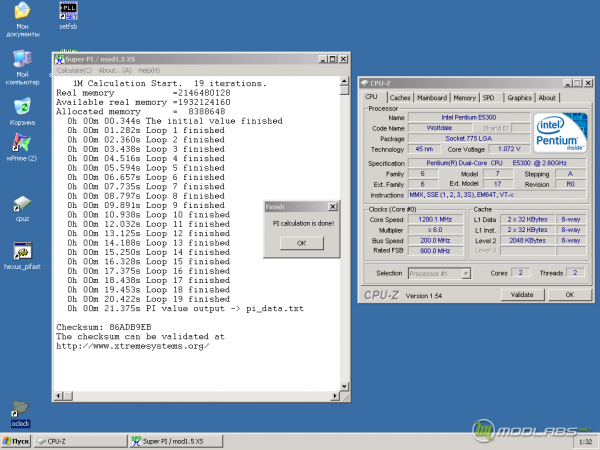The width and height of the screenshot is (600, 450).
Task: Click the xtremesystems.org URL text in Super PI
Action: tap(133, 346)
